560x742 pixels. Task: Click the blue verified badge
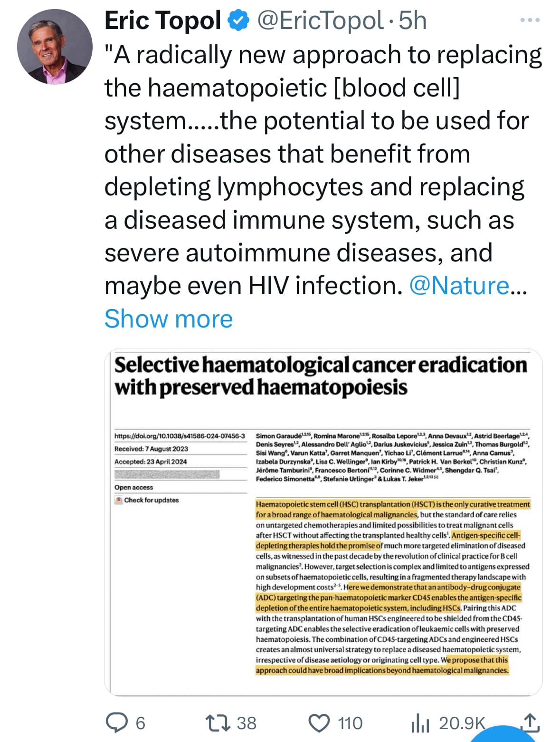238,20
